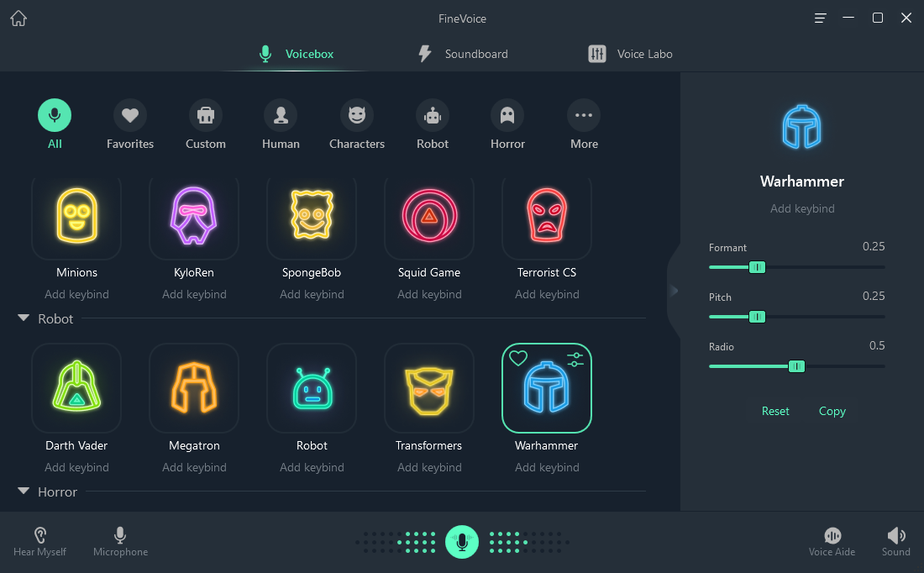The height and width of the screenshot is (573, 924).
Task: Add keybind for SpongeBob
Action: 312,294
